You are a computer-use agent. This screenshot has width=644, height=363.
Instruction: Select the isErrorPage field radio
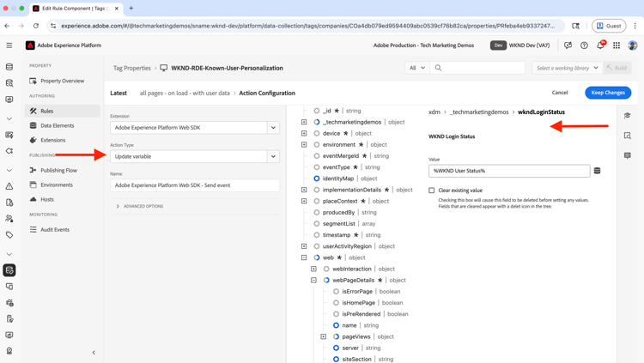pyautogui.click(x=336, y=292)
